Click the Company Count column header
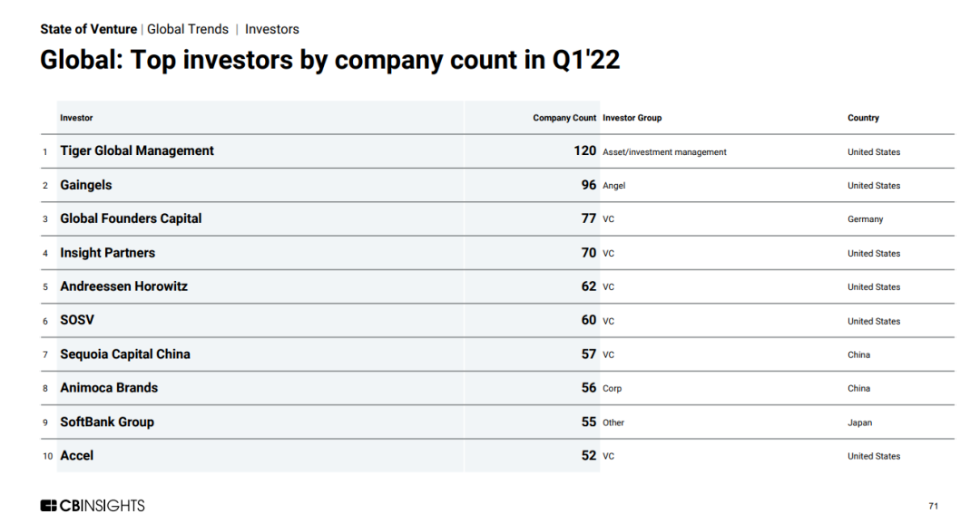Viewport: 980px width, 524px height. tap(564, 118)
